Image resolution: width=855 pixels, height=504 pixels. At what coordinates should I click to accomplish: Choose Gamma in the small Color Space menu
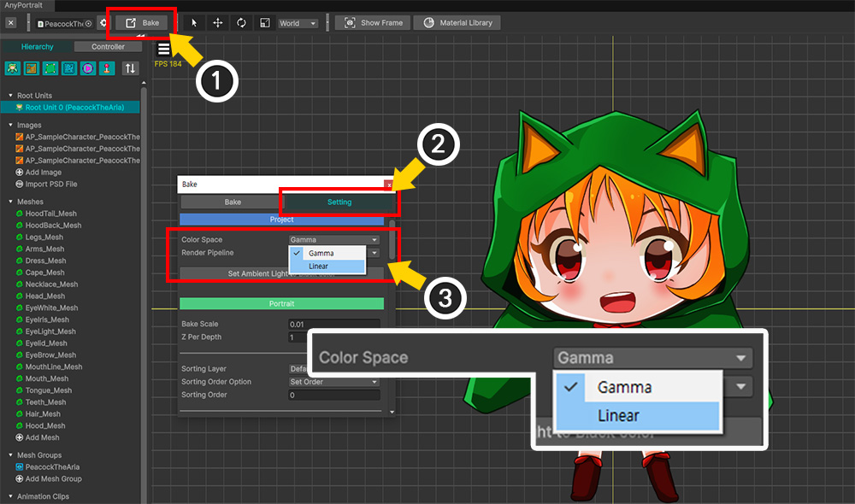(327, 254)
